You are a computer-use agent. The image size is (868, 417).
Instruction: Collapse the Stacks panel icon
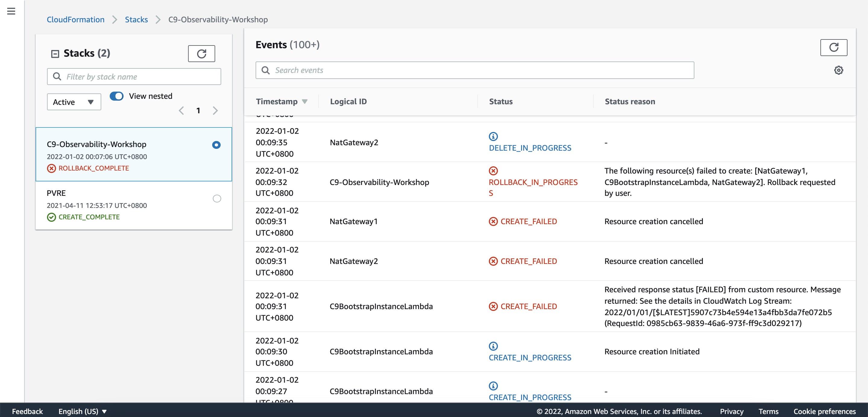pos(55,54)
